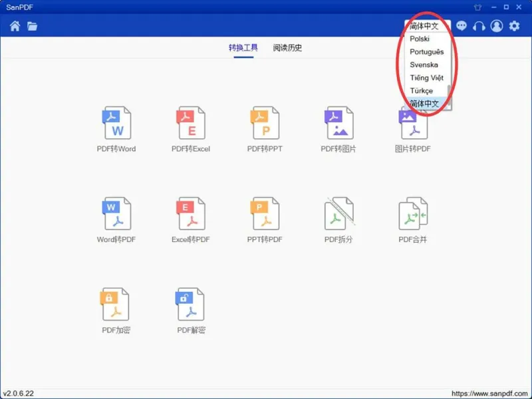The width and height of the screenshot is (532, 399).
Task: Launch the Excel转PDF converter icon
Action: pos(191,213)
